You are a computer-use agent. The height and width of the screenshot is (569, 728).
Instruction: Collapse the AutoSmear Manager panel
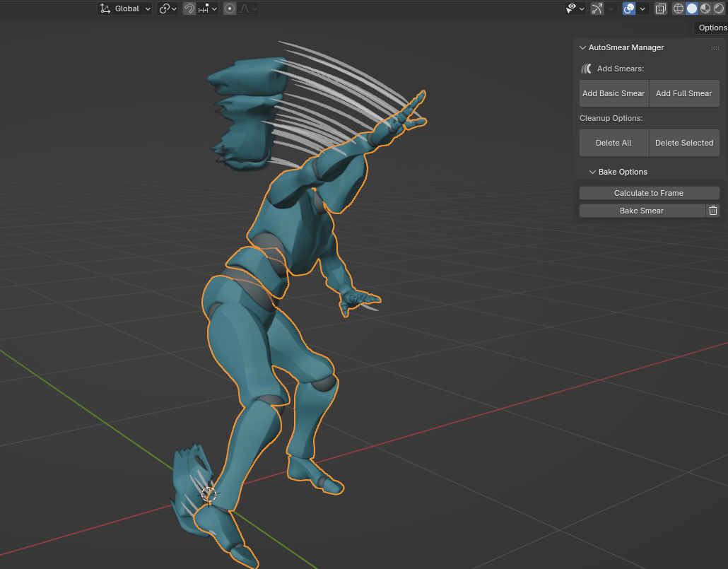(582, 47)
